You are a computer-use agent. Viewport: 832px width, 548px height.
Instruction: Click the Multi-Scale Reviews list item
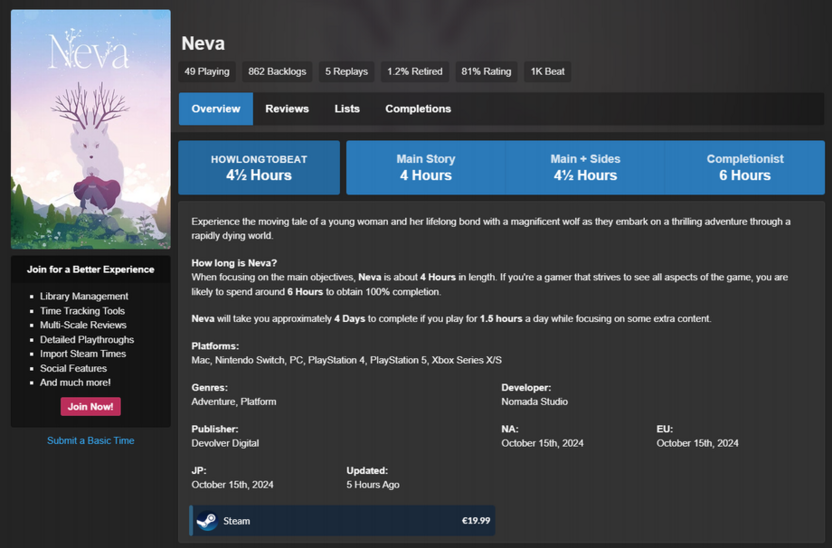point(83,325)
